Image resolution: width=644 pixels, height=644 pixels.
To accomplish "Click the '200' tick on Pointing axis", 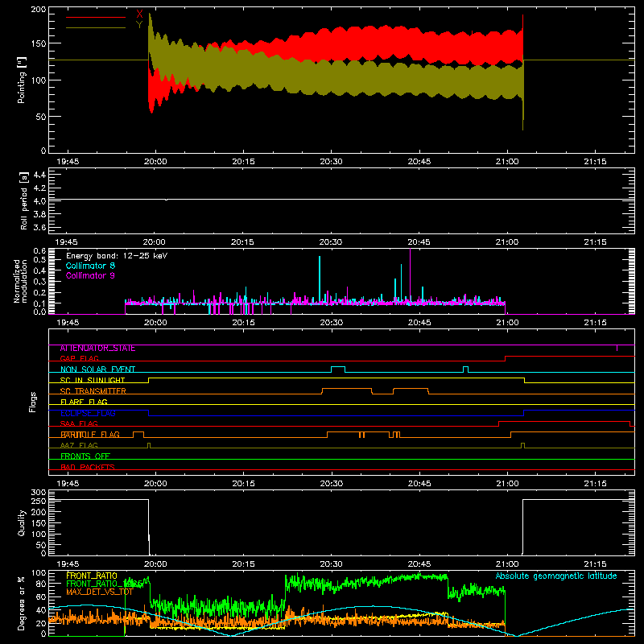I will click(38, 9).
